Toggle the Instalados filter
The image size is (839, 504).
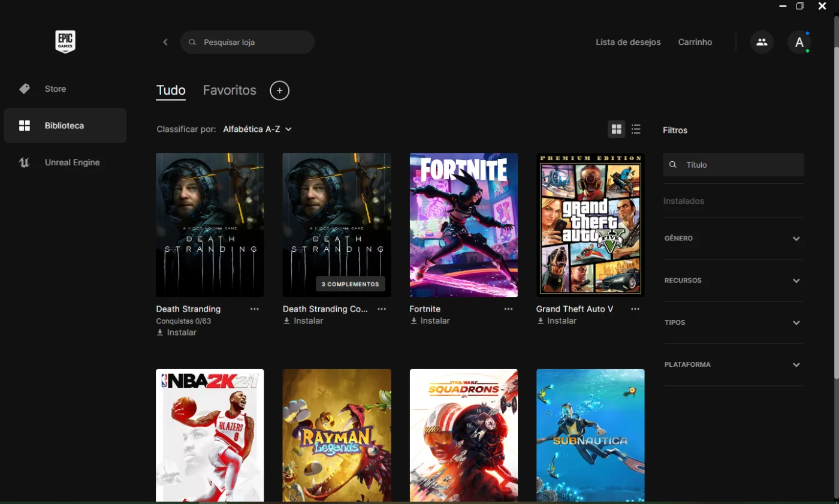click(x=684, y=201)
